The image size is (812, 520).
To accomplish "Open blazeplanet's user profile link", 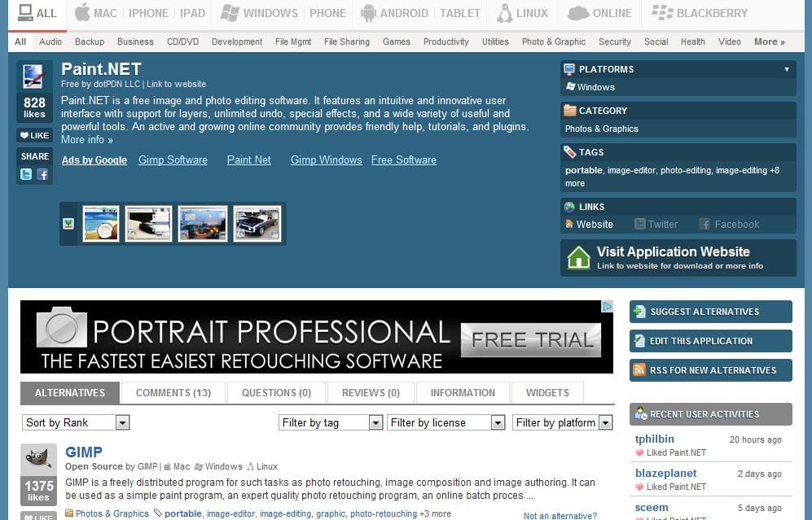I will tap(665, 473).
